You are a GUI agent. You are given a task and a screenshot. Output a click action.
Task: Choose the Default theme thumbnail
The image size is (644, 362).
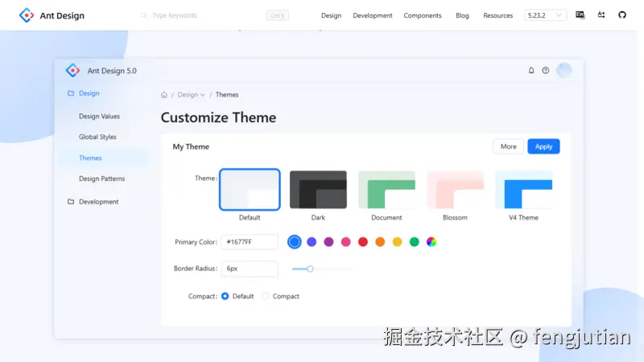[x=250, y=189]
